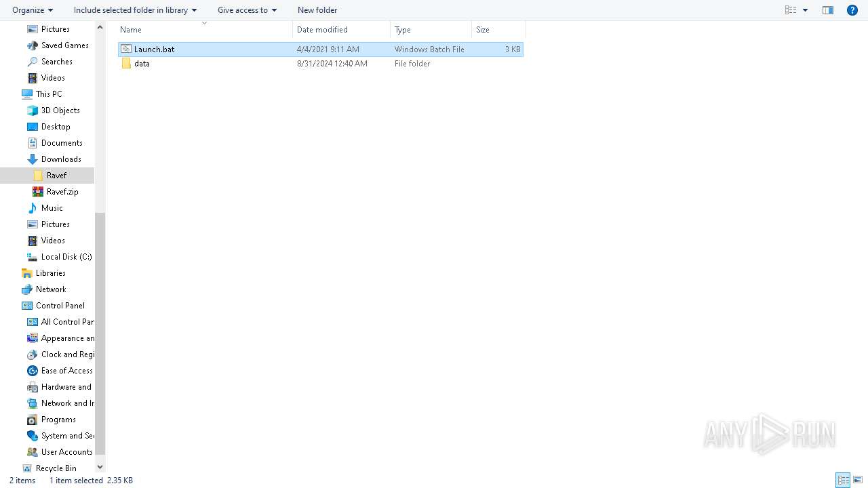
Task: Click the data folder name
Action: 142,64
